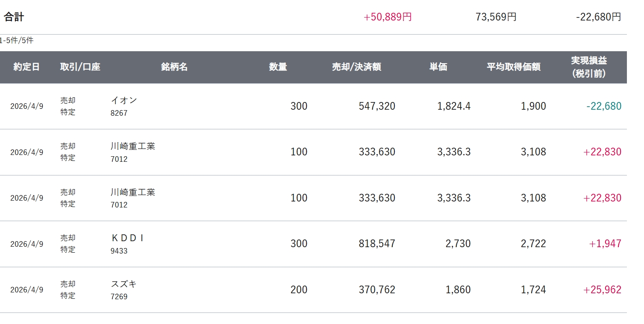
Task: Click stock code 9433 under ＫＤＤＩ
Action: coord(119,251)
